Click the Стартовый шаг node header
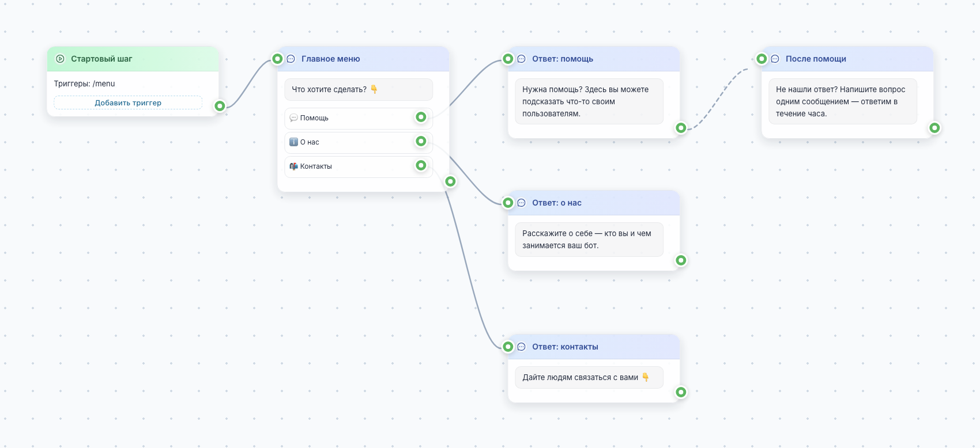The width and height of the screenshot is (980, 448). (x=133, y=59)
